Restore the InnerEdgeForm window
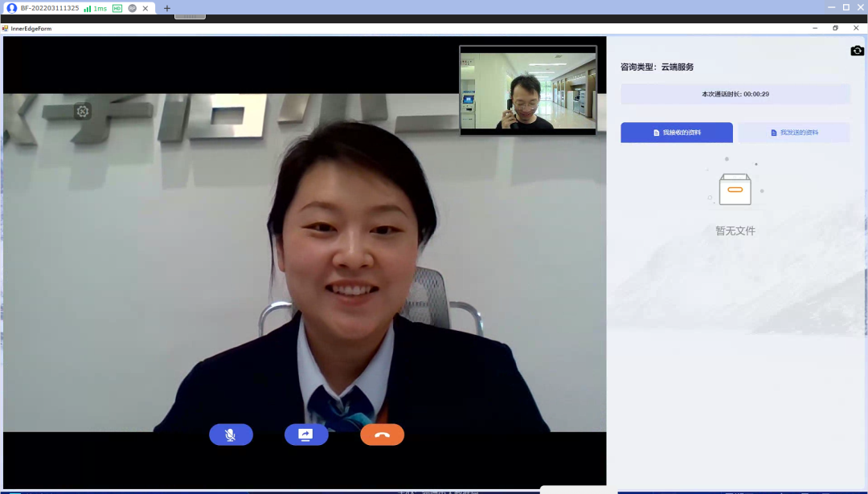Screen dimensions: 868x494 click(835, 27)
